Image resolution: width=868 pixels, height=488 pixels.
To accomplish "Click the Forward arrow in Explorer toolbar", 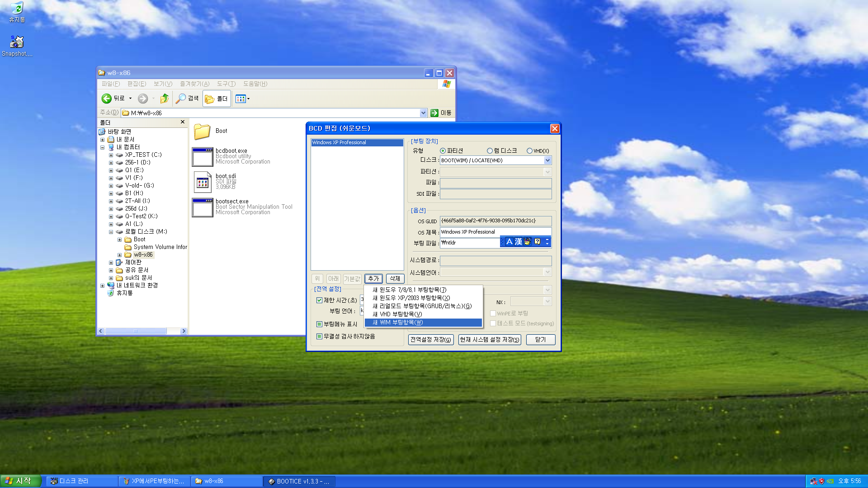I will click(x=143, y=99).
